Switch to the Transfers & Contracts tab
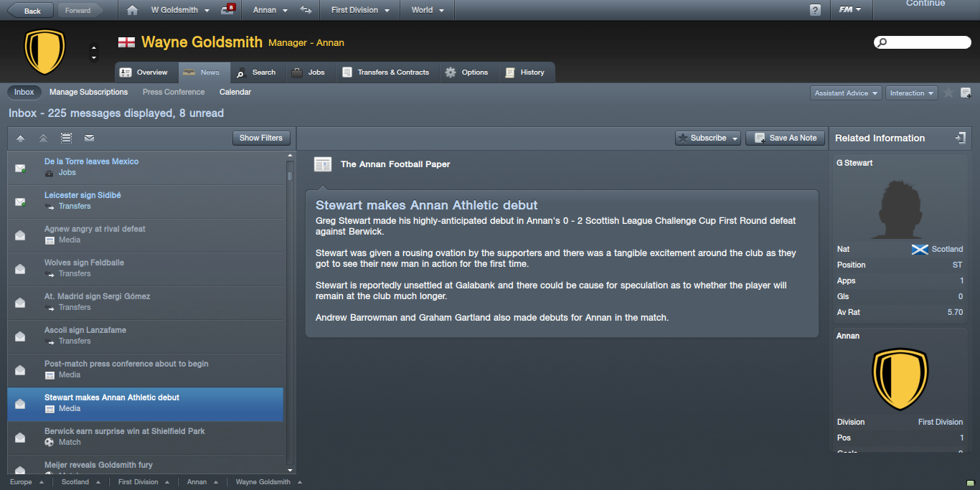Screen dimensions: 980x490 [385, 72]
